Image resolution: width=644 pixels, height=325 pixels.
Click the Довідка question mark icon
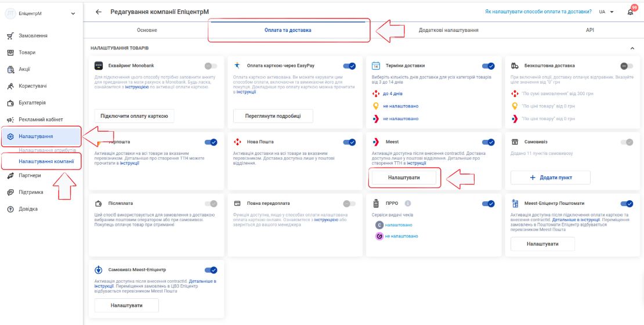click(10, 209)
